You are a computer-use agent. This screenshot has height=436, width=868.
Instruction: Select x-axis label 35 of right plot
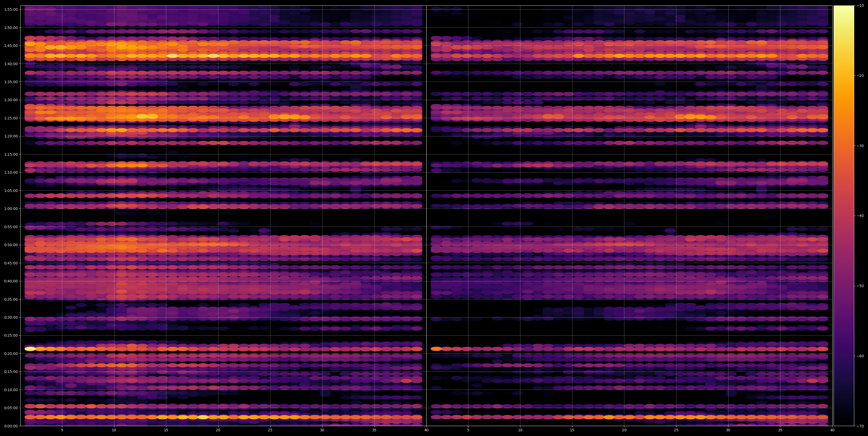(x=780, y=430)
